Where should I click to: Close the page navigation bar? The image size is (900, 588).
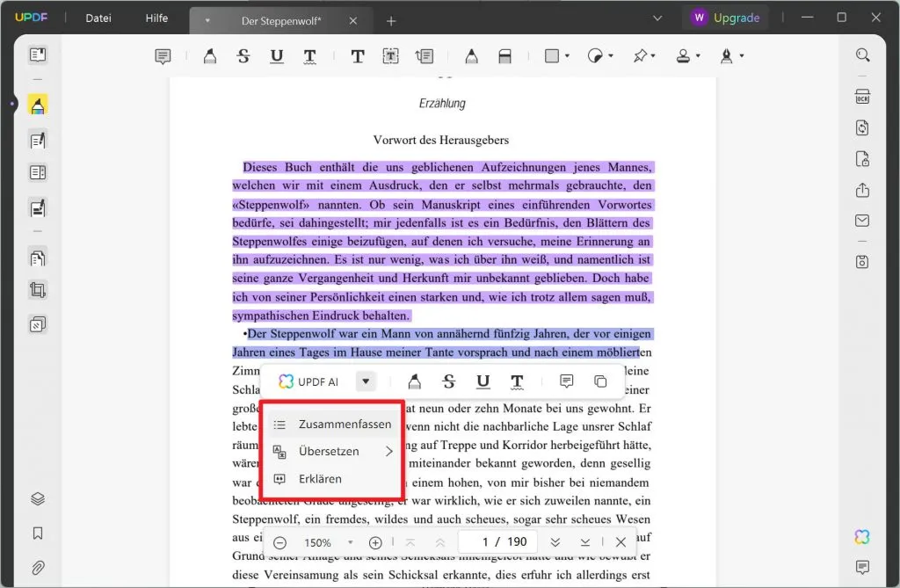coord(621,542)
